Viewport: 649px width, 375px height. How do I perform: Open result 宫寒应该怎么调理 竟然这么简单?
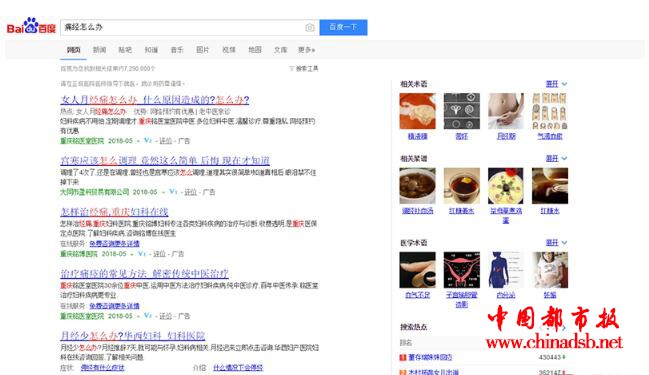165,160
